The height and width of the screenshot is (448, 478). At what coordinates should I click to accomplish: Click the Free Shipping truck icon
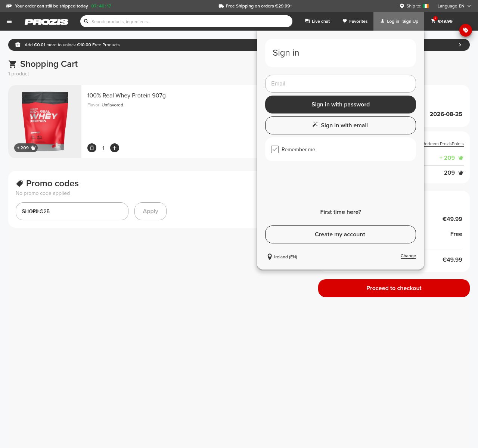(x=221, y=6)
